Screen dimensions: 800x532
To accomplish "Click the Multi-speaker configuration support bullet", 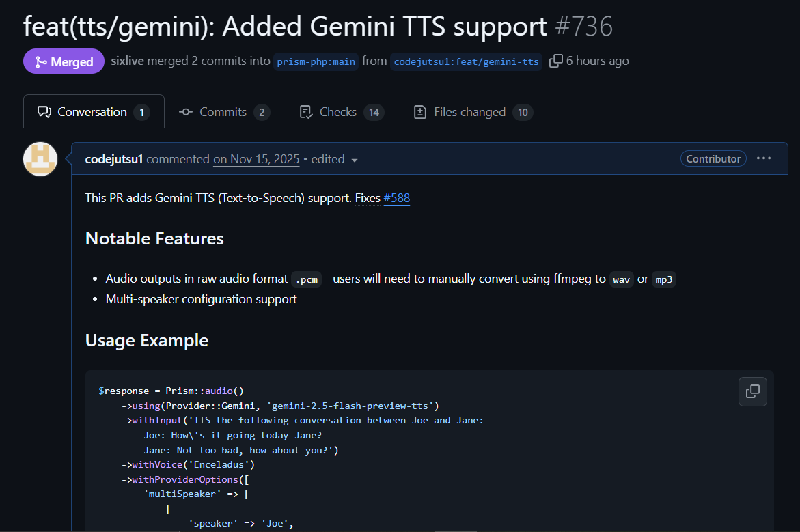I will (201, 299).
